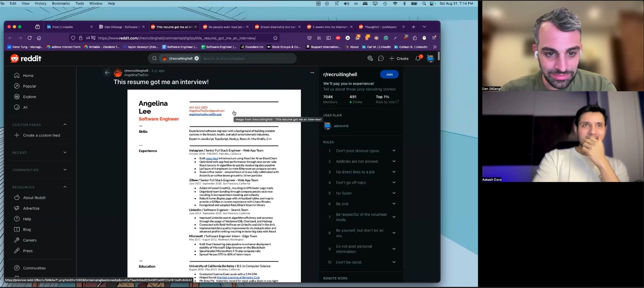The height and width of the screenshot is (288, 644).
Task: Open the Founders Inc bookmark
Action: point(252,47)
